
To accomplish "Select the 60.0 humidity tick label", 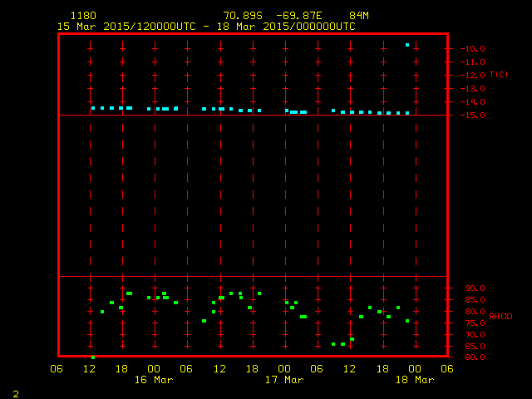I will (473, 357).
